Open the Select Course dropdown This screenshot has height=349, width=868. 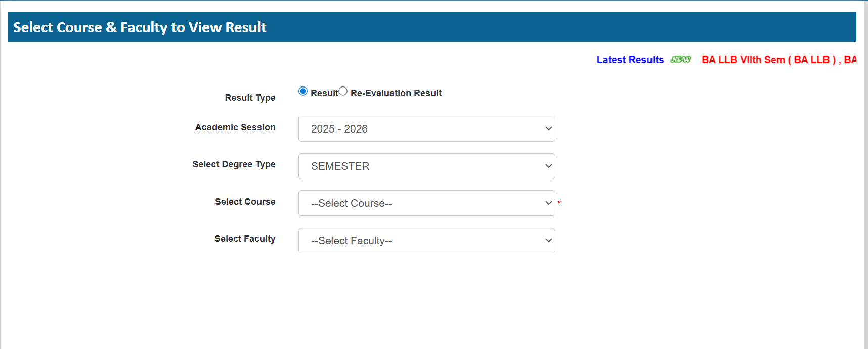tap(426, 203)
